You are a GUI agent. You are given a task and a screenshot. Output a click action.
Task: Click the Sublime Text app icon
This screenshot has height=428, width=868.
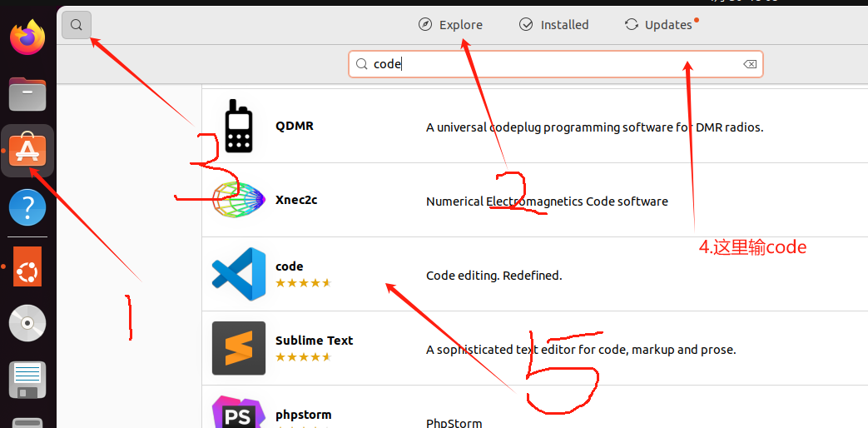tap(239, 348)
